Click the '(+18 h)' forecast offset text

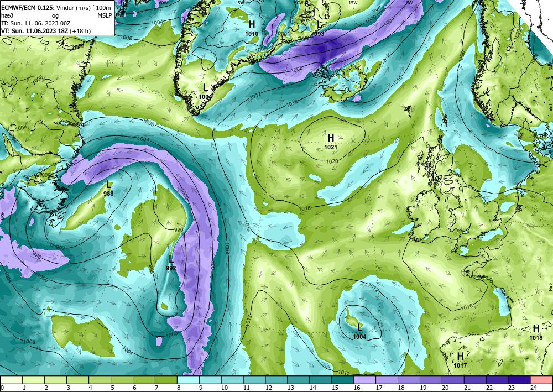(x=80, y=31)
